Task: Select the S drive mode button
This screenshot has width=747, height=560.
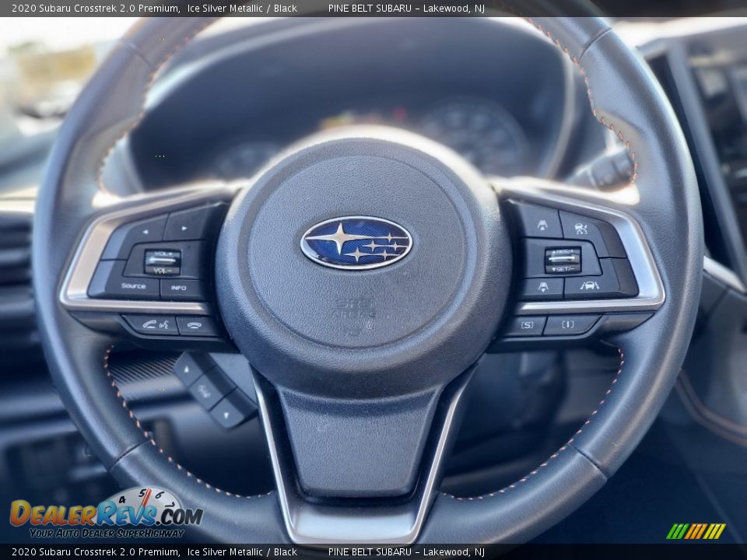Action: click(x=527, y=325)
